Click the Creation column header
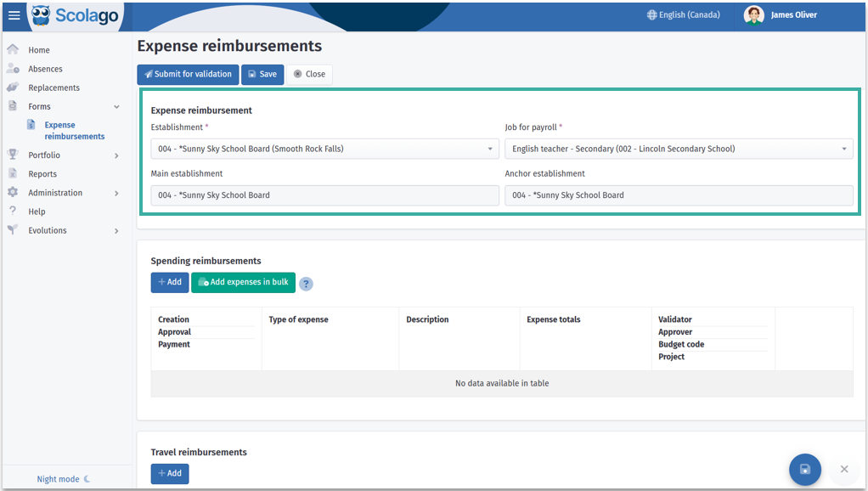 pos(173,319)
